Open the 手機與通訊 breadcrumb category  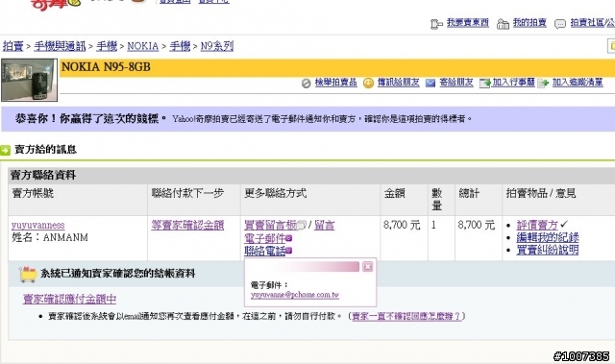[60, 46]
